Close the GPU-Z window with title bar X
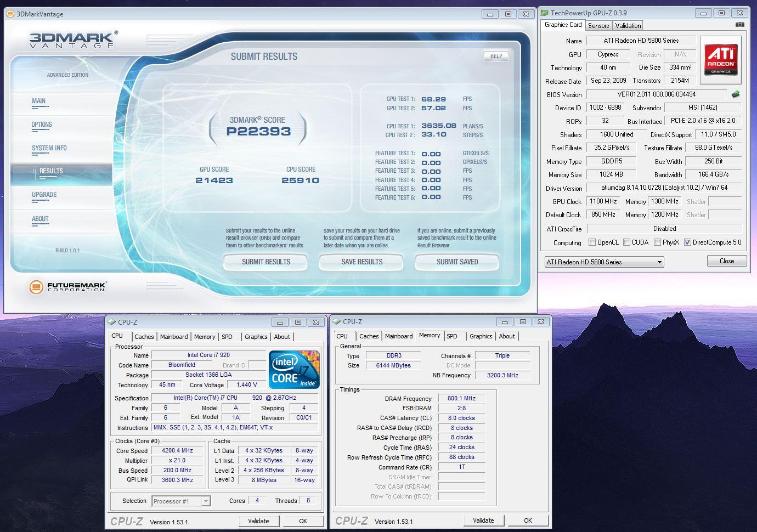The width and height of the screenshot is (757, 532). [x=739, y=13]
